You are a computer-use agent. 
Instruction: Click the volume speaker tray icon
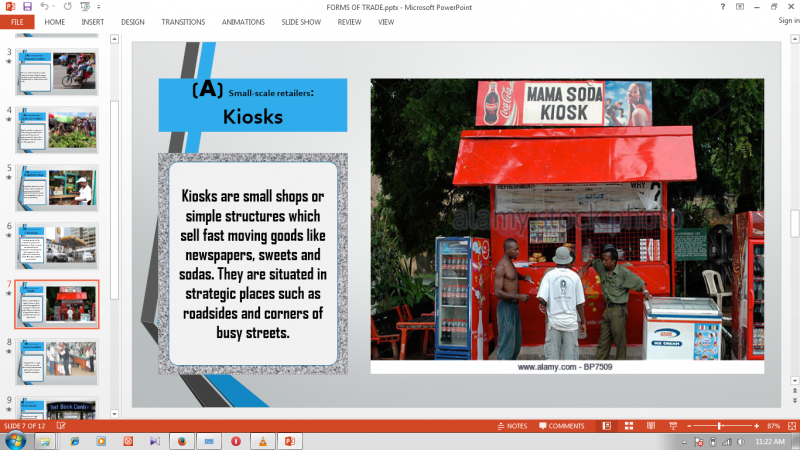(x=741, y=442)
